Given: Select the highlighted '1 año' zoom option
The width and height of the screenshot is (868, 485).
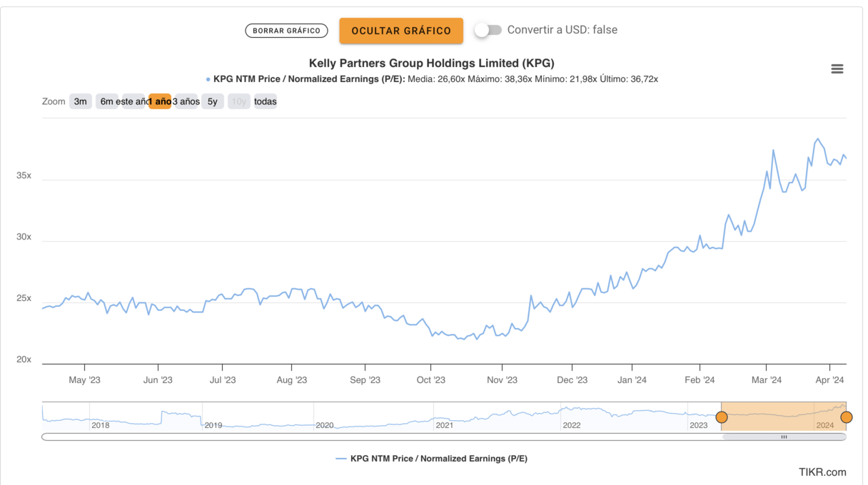Looking at the screenshot, I should 161,101.
